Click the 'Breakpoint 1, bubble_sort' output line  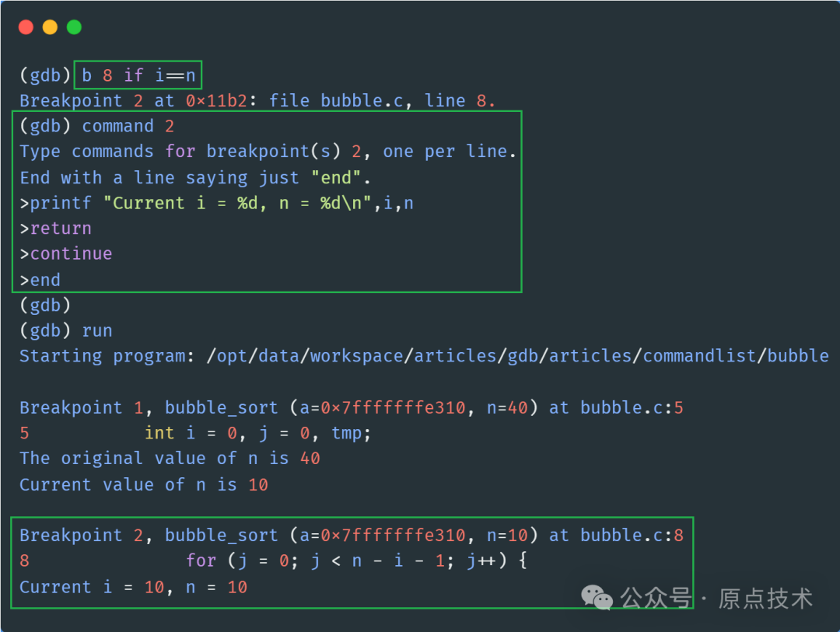coord(352,407)
